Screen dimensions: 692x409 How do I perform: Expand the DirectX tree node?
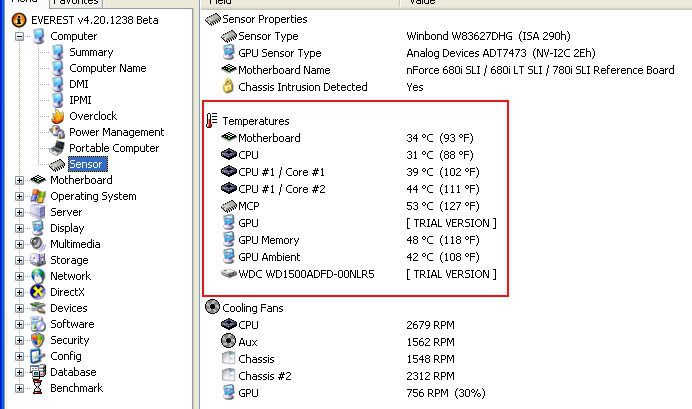[x=19, y=292]
